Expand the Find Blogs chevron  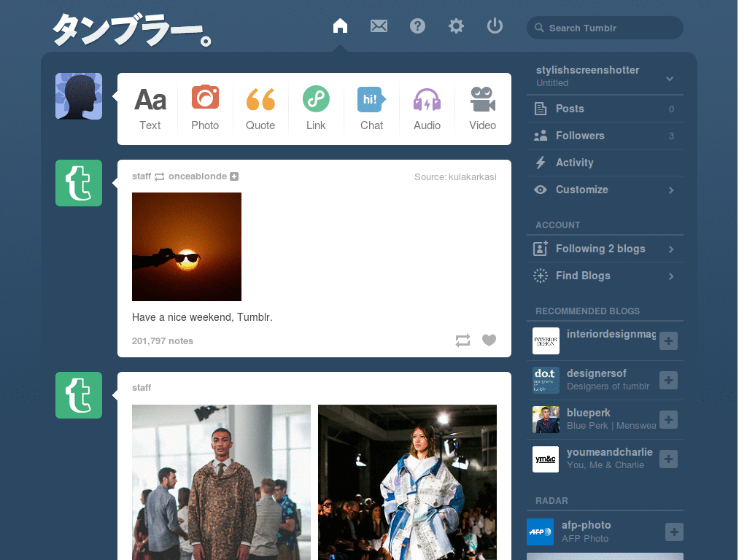click(x=671, y=276)
